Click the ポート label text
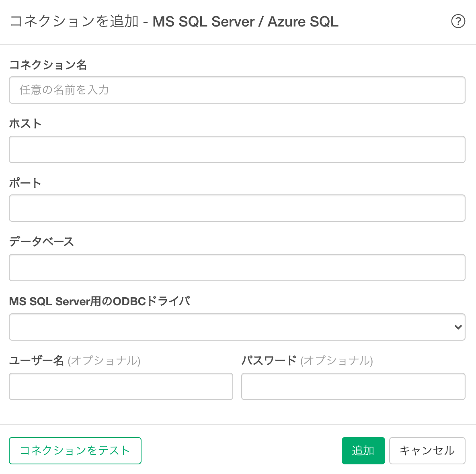This screenshot has width=476, height=474. 25,183
